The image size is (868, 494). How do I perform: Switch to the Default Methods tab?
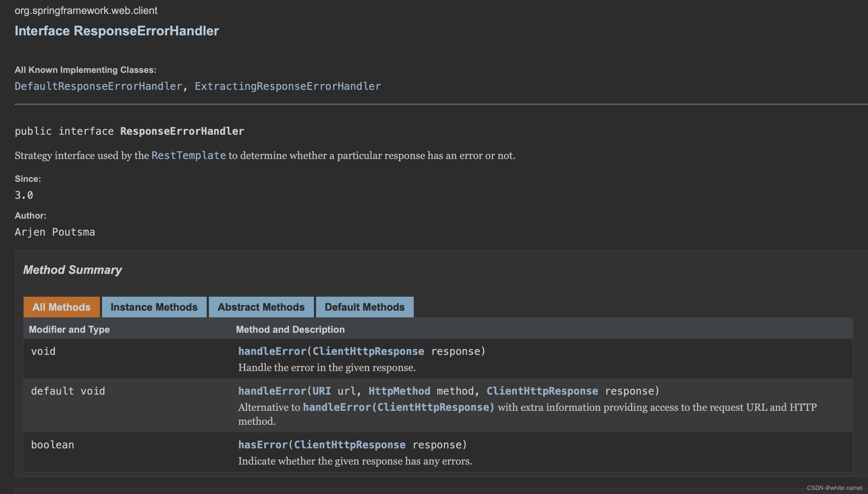(364, 307)
